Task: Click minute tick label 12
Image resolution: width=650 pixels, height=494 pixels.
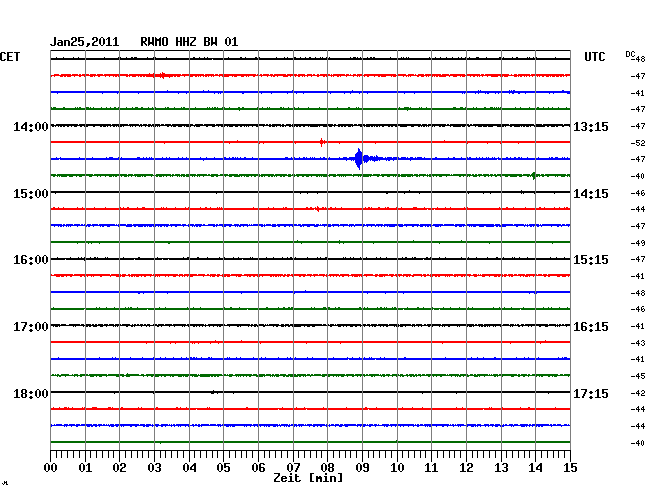Action: [466, 467]
